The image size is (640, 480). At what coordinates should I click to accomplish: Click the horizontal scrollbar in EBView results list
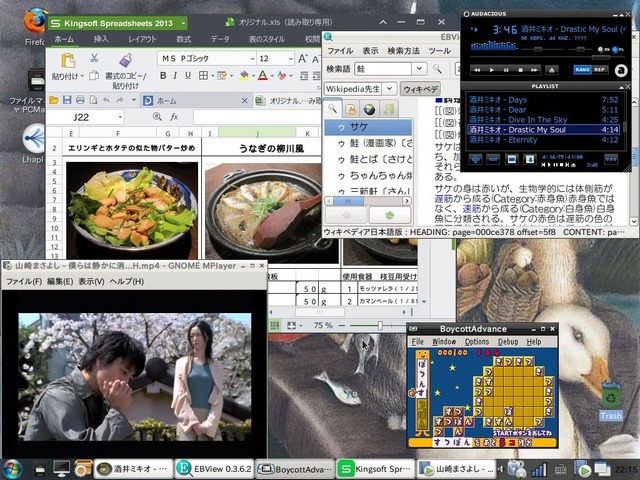367,201
